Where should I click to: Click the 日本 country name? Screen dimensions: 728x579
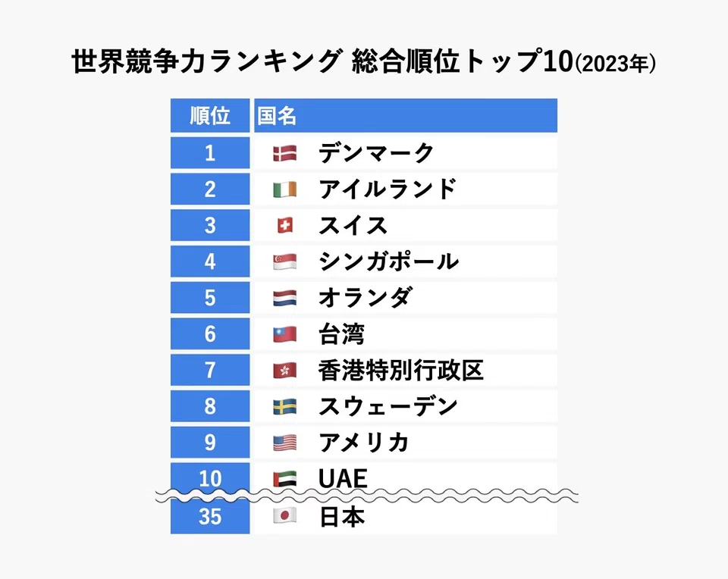click(343, 516)
